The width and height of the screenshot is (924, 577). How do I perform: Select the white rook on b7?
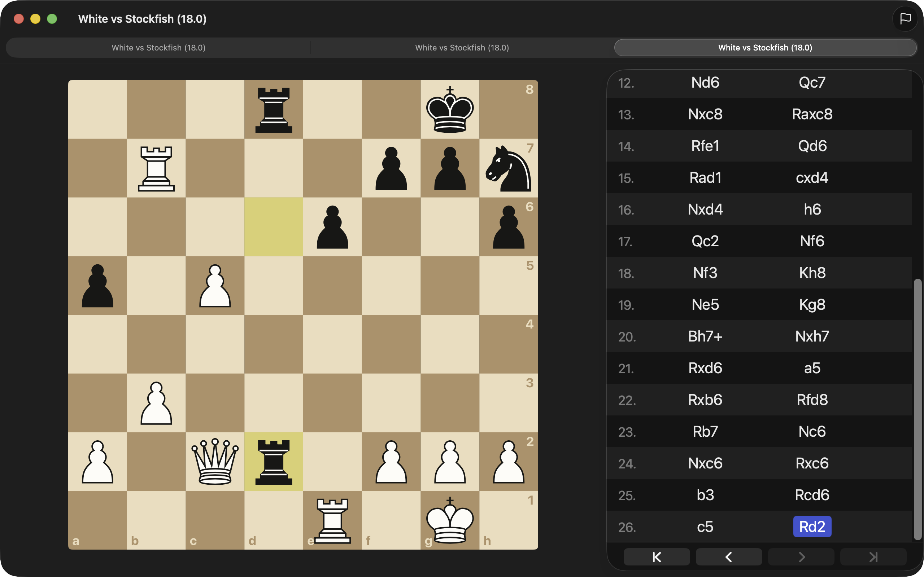[156, 168]
